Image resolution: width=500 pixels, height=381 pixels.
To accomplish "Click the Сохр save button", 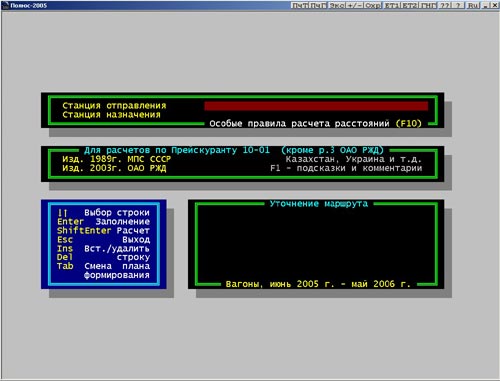I will click(x=373, y=5).
